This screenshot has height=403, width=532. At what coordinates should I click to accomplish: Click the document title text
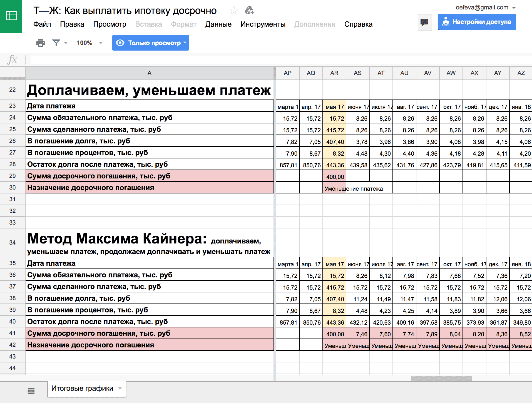(x=125, y=11)
